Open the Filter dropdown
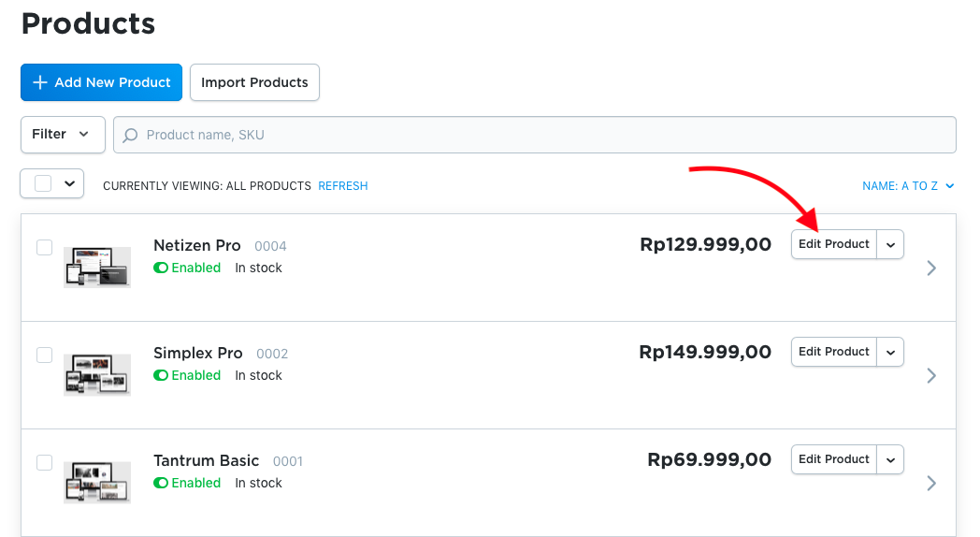980x537 pixels. (61, 135)
